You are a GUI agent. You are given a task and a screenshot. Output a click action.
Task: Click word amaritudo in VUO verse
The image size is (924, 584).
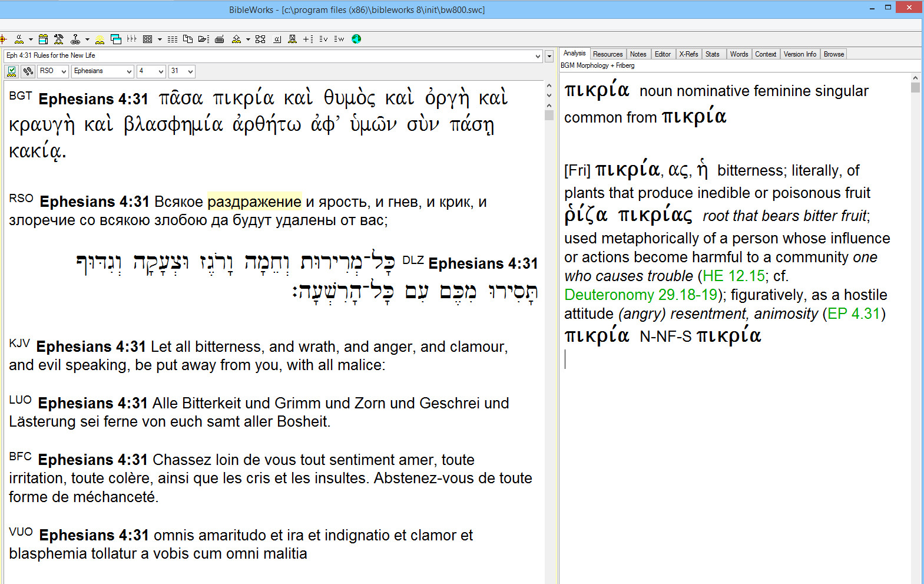point(233,535)
